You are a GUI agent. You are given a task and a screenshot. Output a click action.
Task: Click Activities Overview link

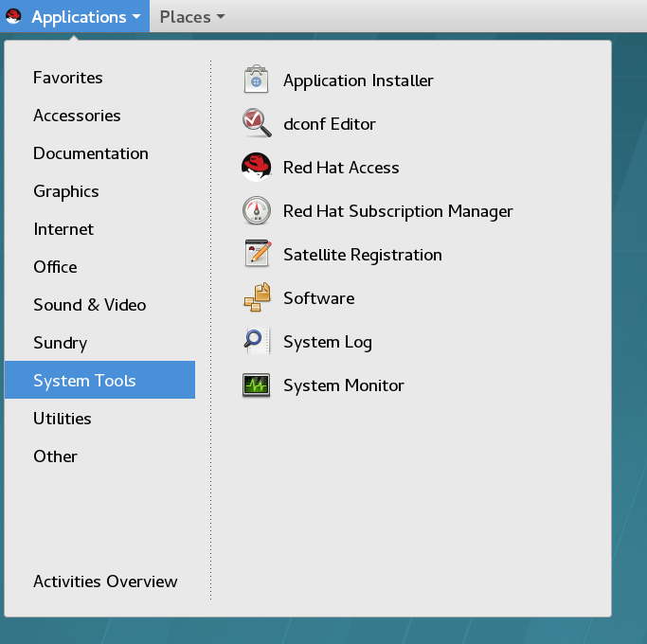click(x=105, y=581)
